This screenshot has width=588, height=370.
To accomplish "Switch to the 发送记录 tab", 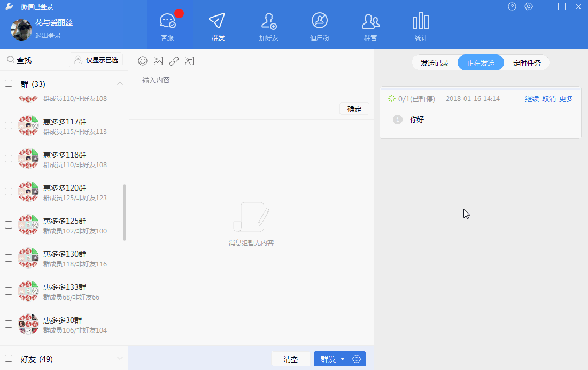I will 435,63.
